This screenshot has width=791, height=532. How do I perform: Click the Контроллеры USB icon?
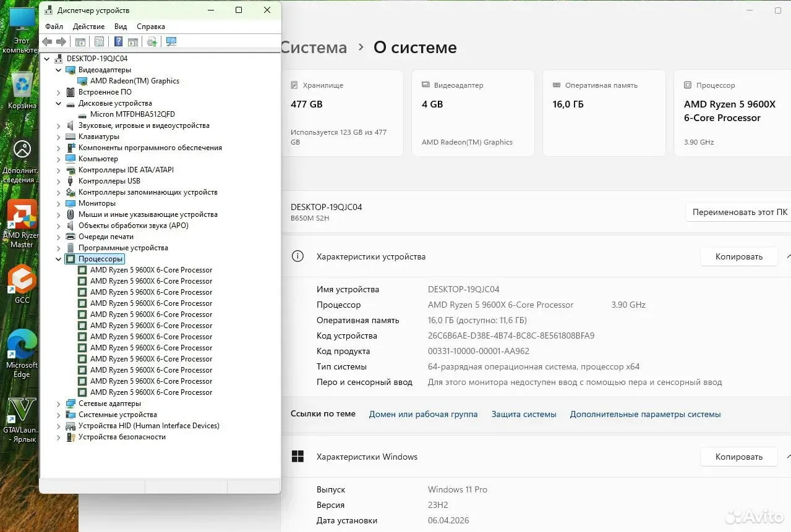[71, 181]
